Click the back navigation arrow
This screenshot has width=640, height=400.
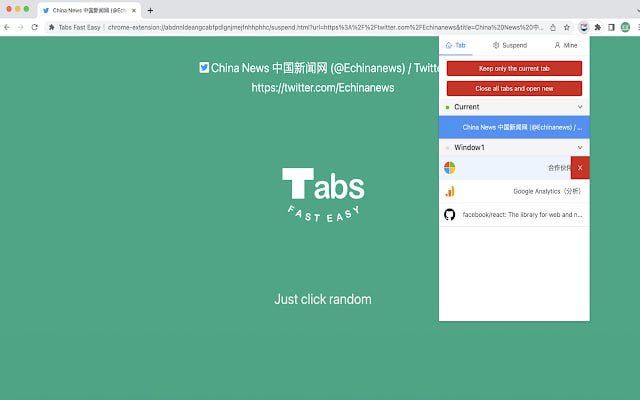click(x=8, y=26)
